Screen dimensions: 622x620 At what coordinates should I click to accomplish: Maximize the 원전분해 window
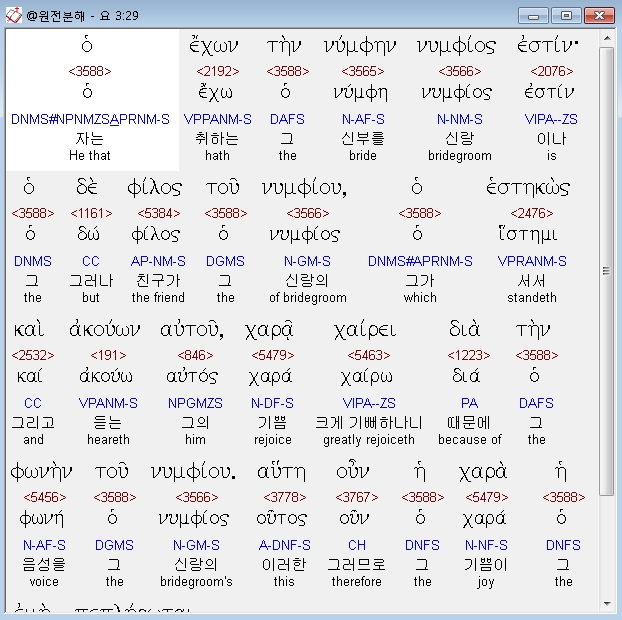(566, 16)
